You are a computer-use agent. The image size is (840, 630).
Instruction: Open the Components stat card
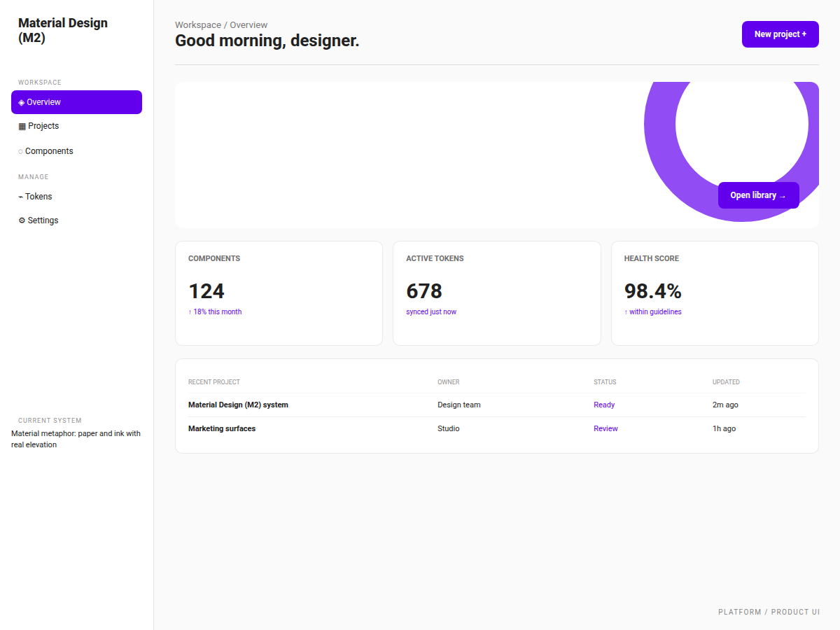pos(279,293)
